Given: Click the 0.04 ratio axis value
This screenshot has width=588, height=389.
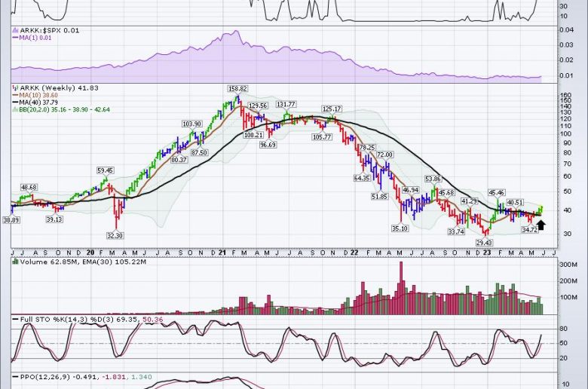Looking at the screenshot, I should (566, 29).
